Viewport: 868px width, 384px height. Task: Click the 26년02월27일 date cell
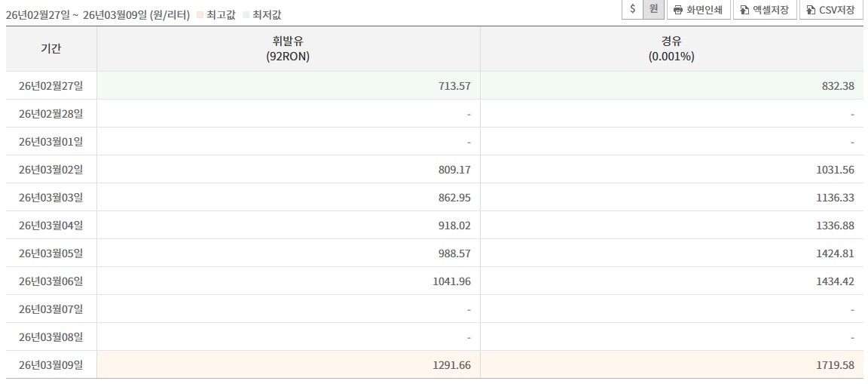click(51, 86)
